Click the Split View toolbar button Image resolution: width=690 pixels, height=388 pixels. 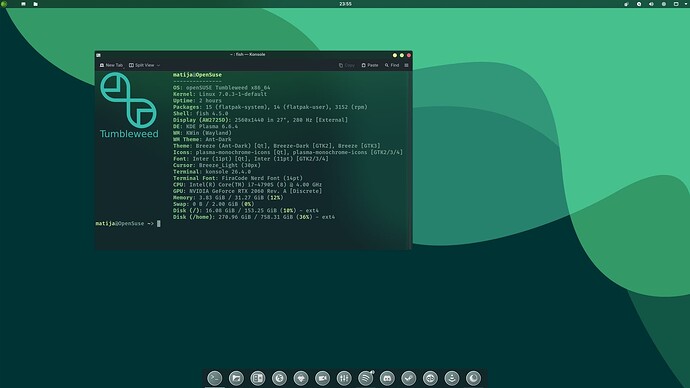tap(144, 65)
